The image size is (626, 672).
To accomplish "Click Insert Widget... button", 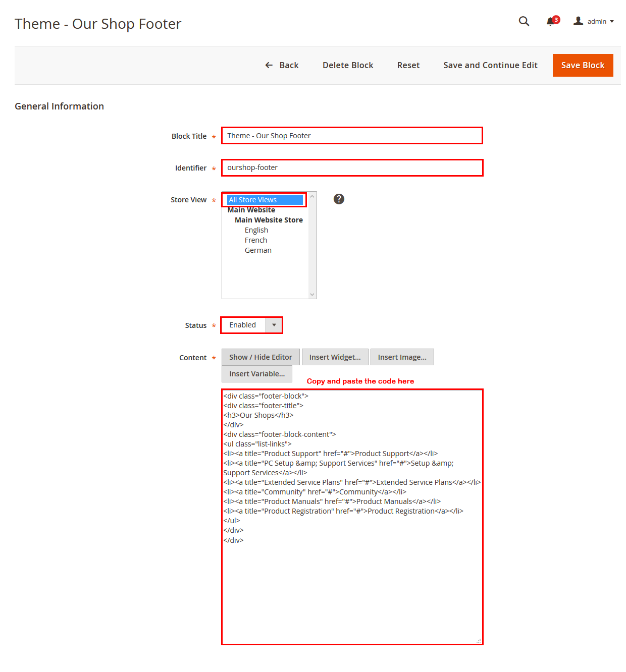I will [335, 357].
